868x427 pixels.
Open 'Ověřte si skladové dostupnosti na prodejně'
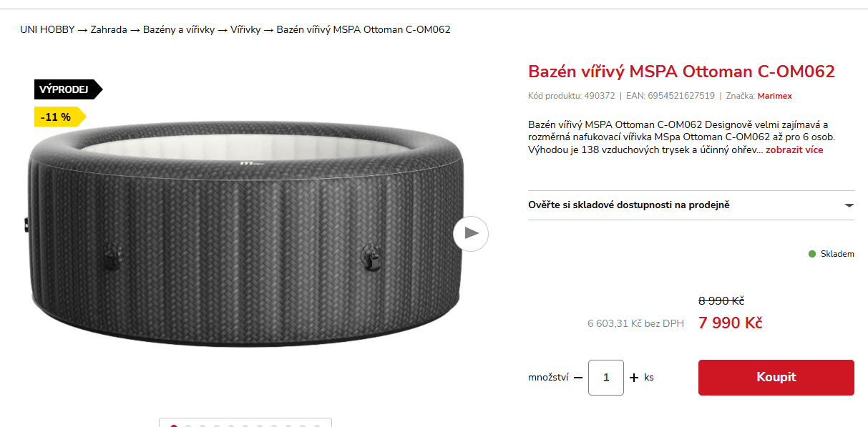(x=691, y=205)
